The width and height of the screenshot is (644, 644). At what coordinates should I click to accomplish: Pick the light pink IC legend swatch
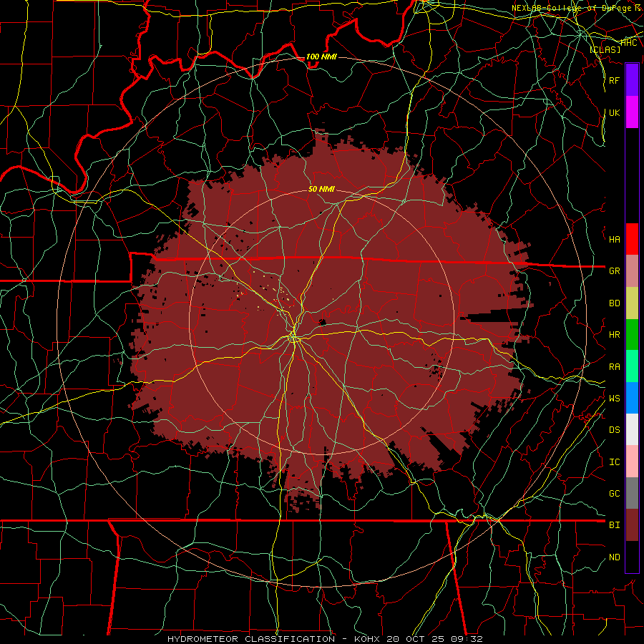click(632, 462)
